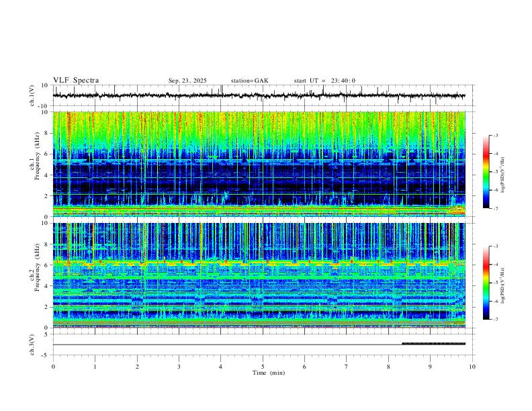Click the "-4" tick on ch.2 color bar

click(495, 265)
